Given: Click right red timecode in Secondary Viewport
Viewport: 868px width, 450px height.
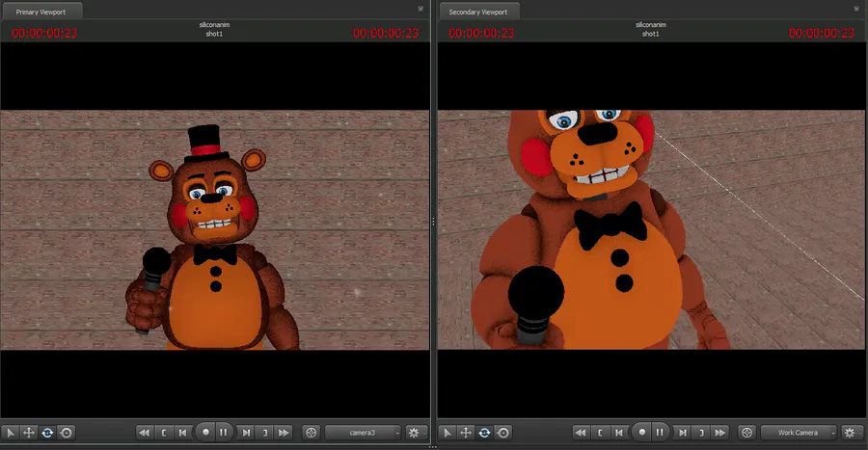Looking at the screenshot, I should pos(822,33).
